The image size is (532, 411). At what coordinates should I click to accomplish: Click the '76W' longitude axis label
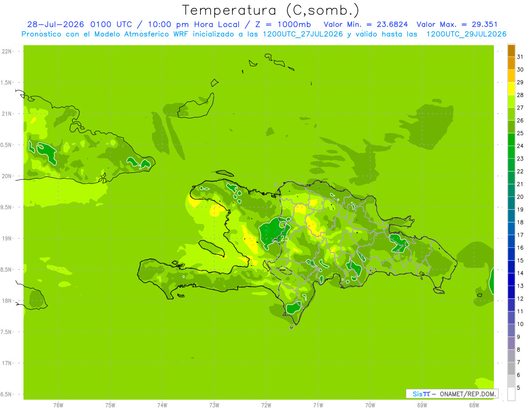(58, 405)
